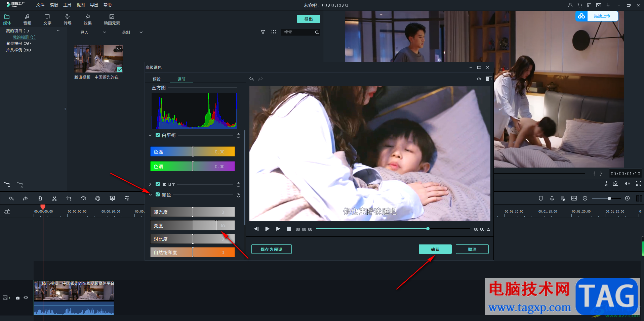The image size is (644, 321).
Task: Collapse the 白平衡 section chevron
Action: click(x=150, y=135)
